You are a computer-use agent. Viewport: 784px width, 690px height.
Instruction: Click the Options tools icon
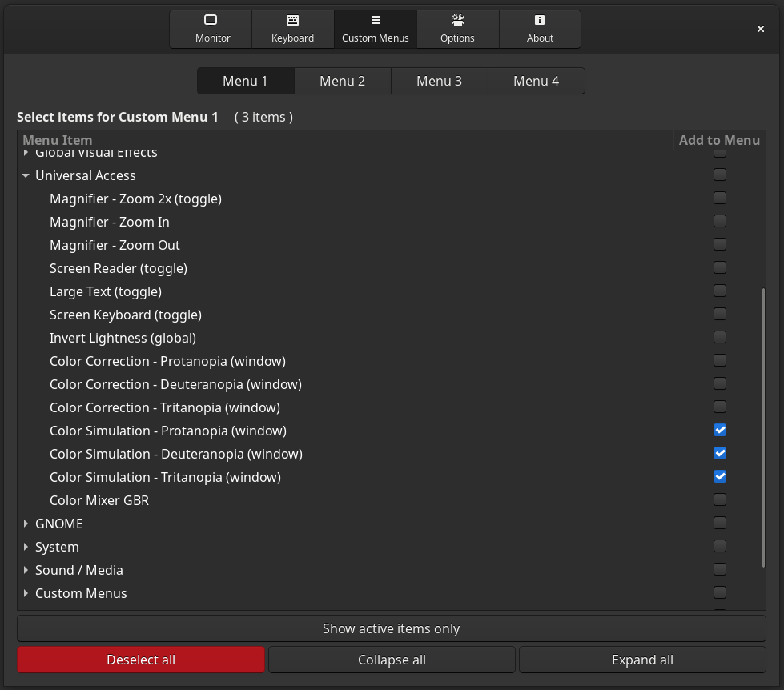pyautogui.click(x=457, y=20)
